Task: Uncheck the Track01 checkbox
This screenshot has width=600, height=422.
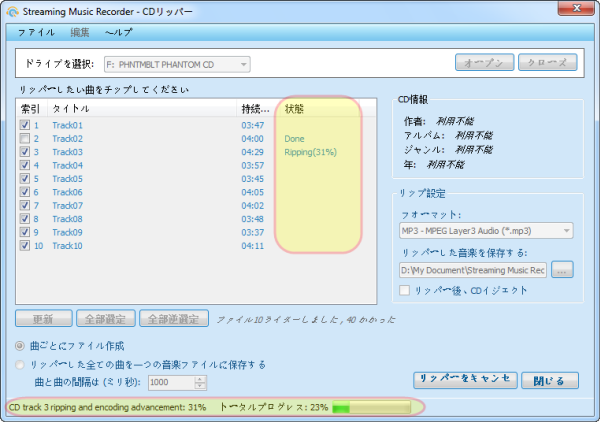Action: pos(25,125)
